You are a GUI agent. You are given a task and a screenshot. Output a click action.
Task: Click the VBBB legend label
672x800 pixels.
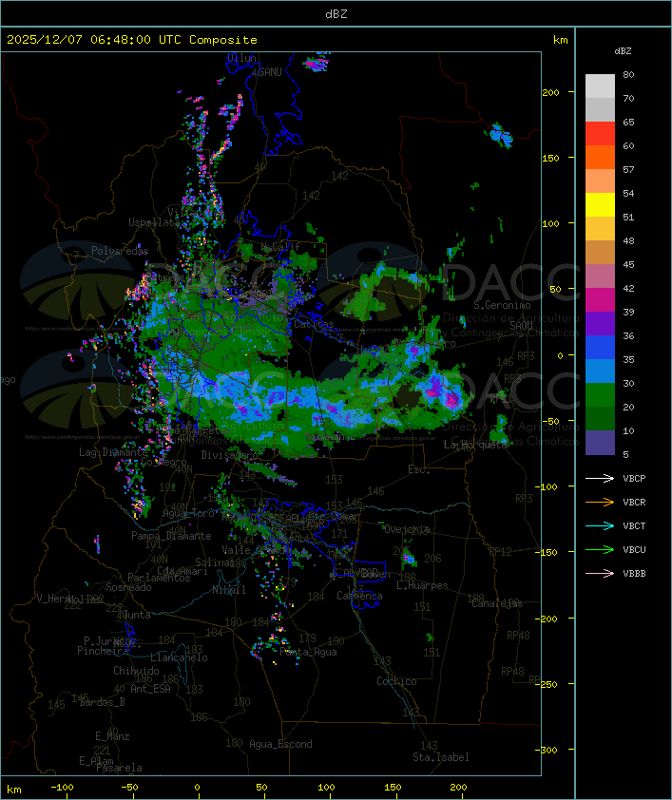click(634, 574)
